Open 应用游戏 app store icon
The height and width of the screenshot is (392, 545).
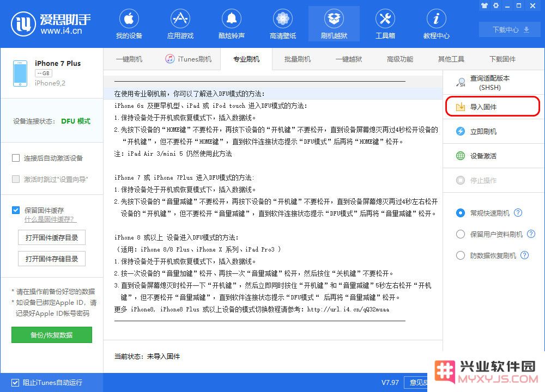(x=180, y=19)
